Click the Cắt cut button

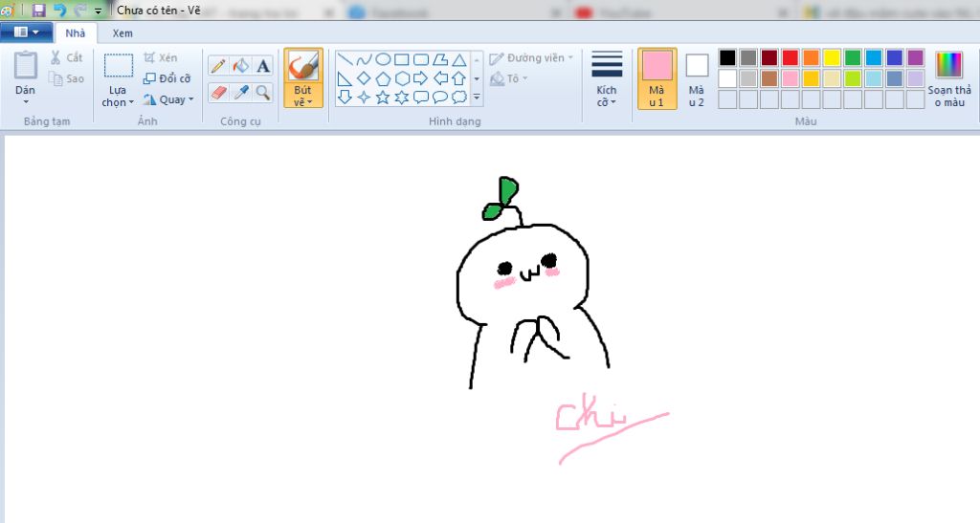click(66, 57)
